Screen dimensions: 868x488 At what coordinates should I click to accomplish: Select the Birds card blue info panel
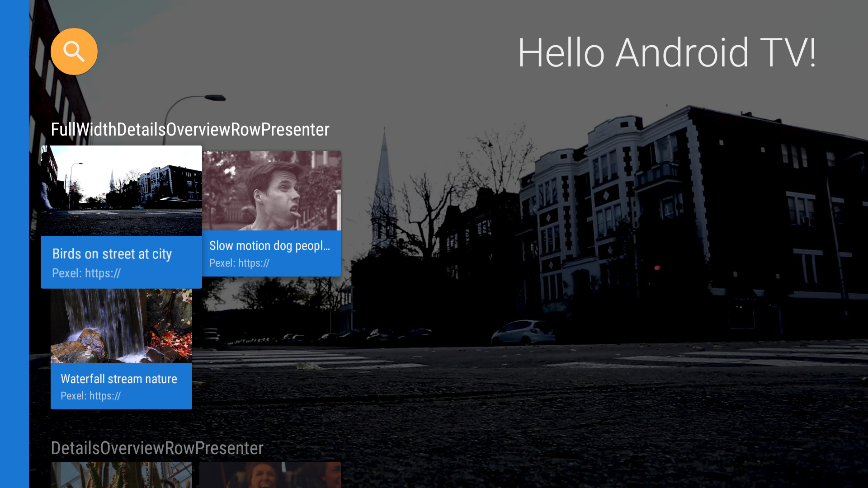click(121, 262)
